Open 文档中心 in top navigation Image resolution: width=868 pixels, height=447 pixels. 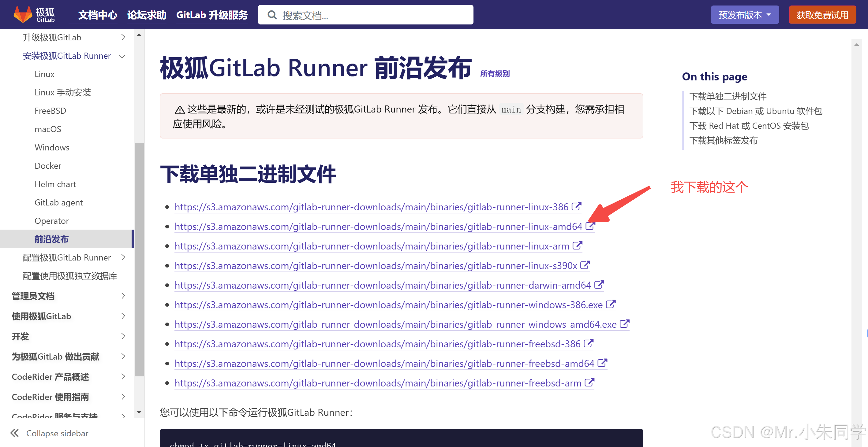click(x=97, y=15)
